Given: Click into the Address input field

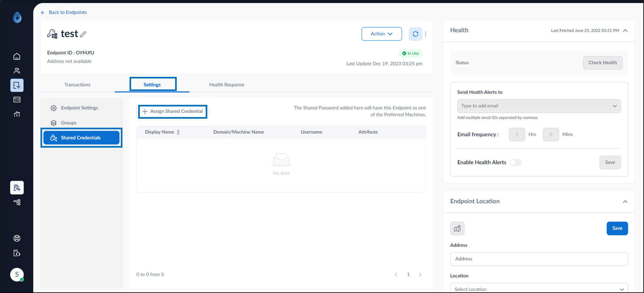Looking at the screenshot, I should pyautogui.click(x=539, y=259).
